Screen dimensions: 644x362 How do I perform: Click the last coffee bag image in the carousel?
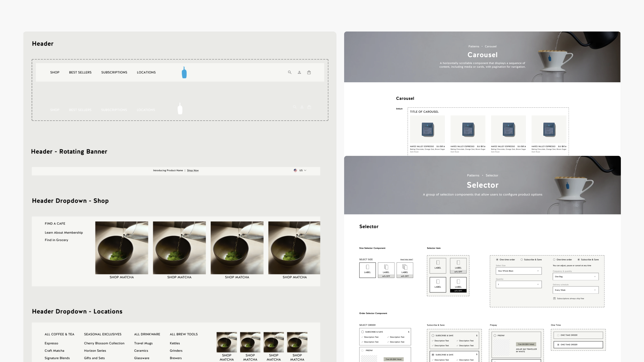549,129
